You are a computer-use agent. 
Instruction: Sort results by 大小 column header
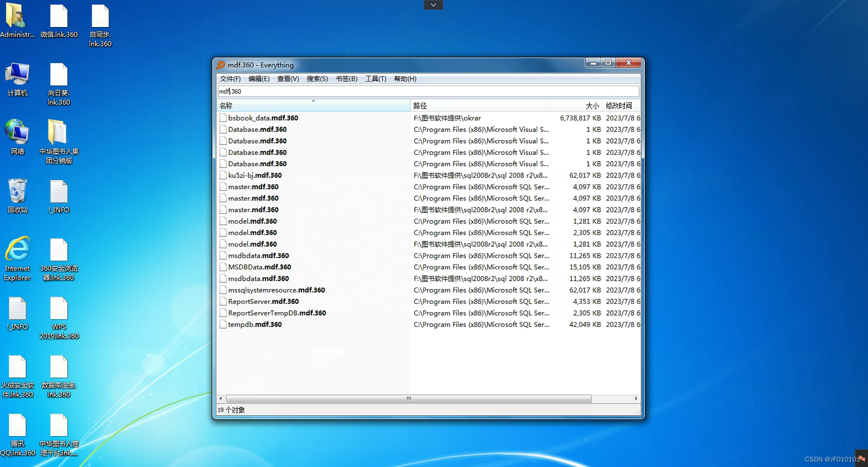(x=576, y=106)
